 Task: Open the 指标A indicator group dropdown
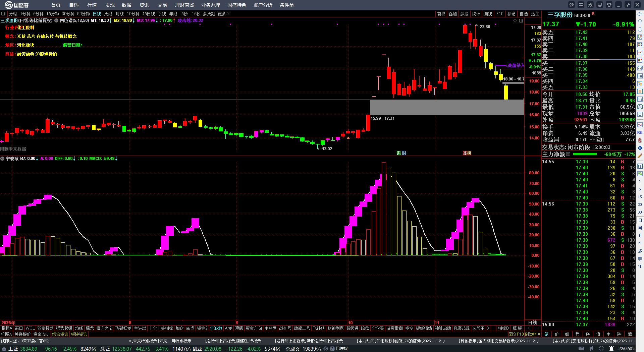coord(7,328)
